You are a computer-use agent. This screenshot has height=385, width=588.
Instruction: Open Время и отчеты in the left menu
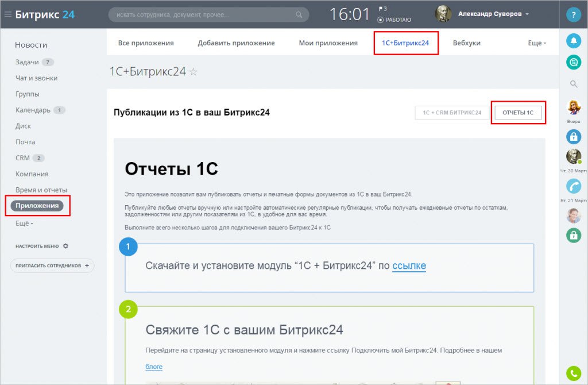point(41,190)
